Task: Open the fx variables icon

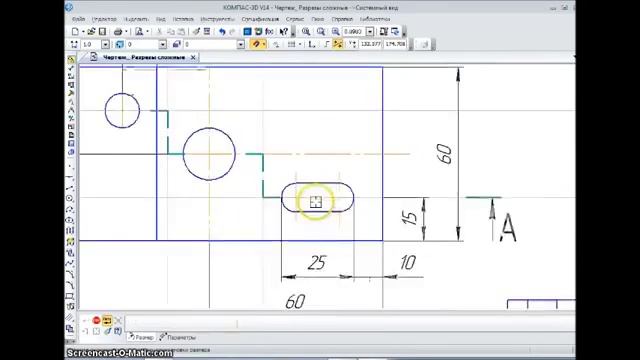Action: (x=269, y=31)
